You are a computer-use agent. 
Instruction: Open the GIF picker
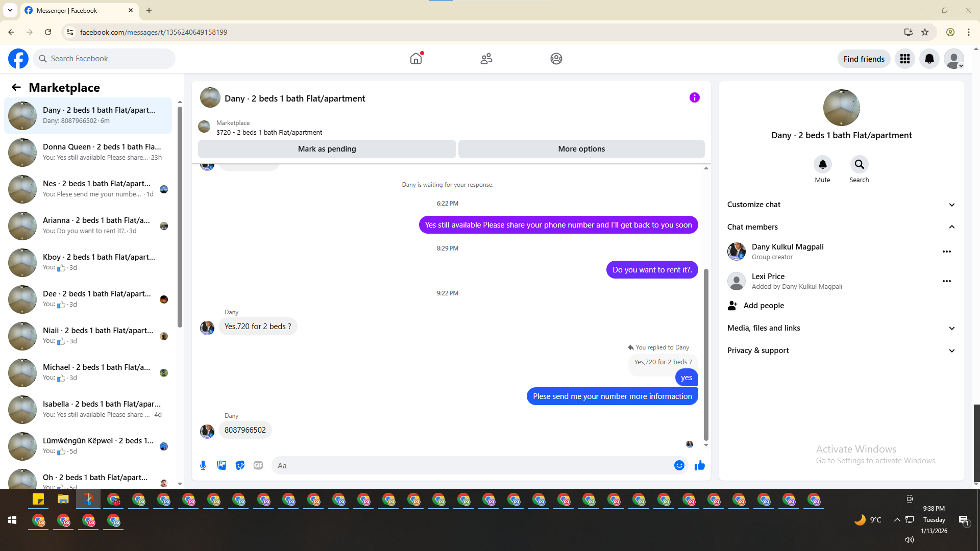click(x=258, y=465)
